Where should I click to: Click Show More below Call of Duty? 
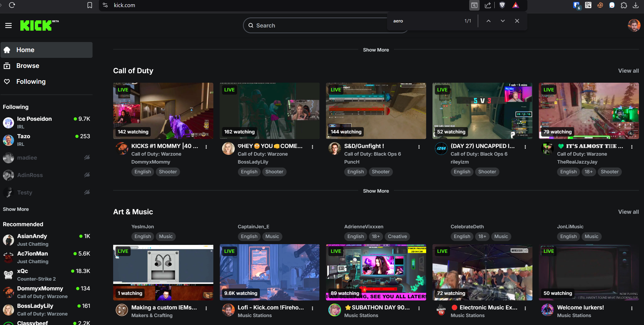tap(376, 191)
